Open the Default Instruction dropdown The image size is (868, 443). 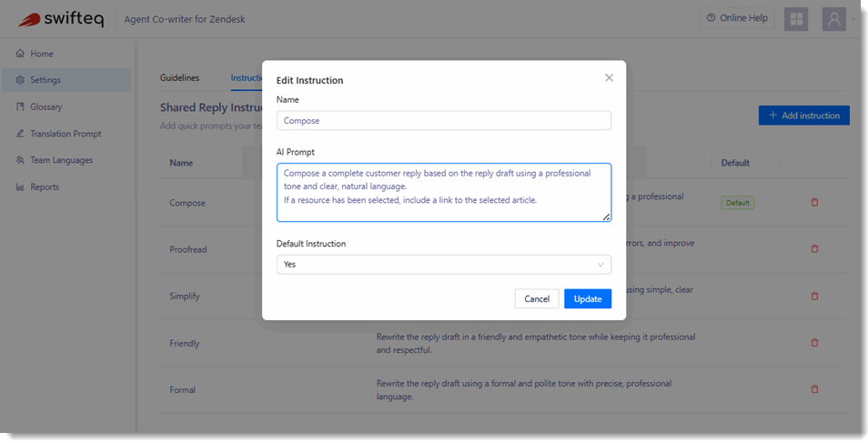pos(444,265)
